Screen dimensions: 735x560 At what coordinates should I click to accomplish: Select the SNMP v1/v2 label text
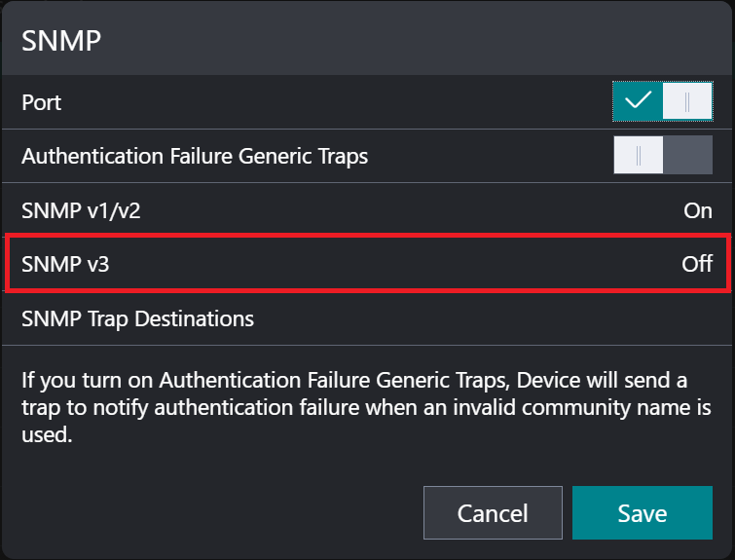[x=81, y=210]
